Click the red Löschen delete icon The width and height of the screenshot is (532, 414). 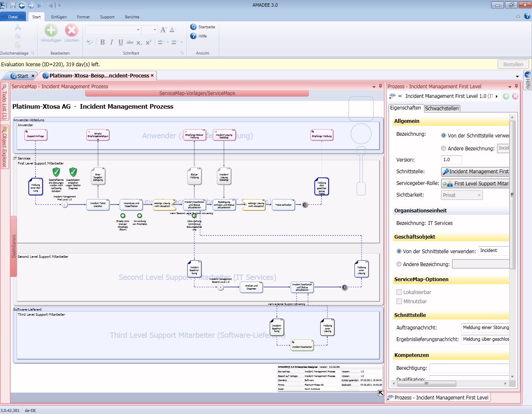(x=71, y=30)
